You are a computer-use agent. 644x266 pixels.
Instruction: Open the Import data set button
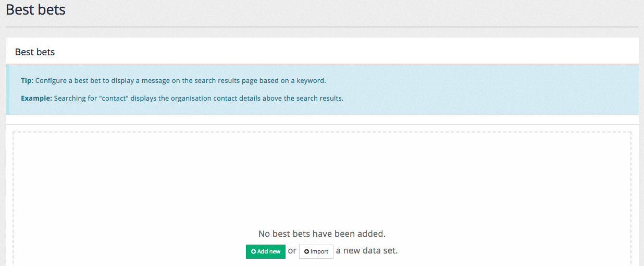click(316, 251)
